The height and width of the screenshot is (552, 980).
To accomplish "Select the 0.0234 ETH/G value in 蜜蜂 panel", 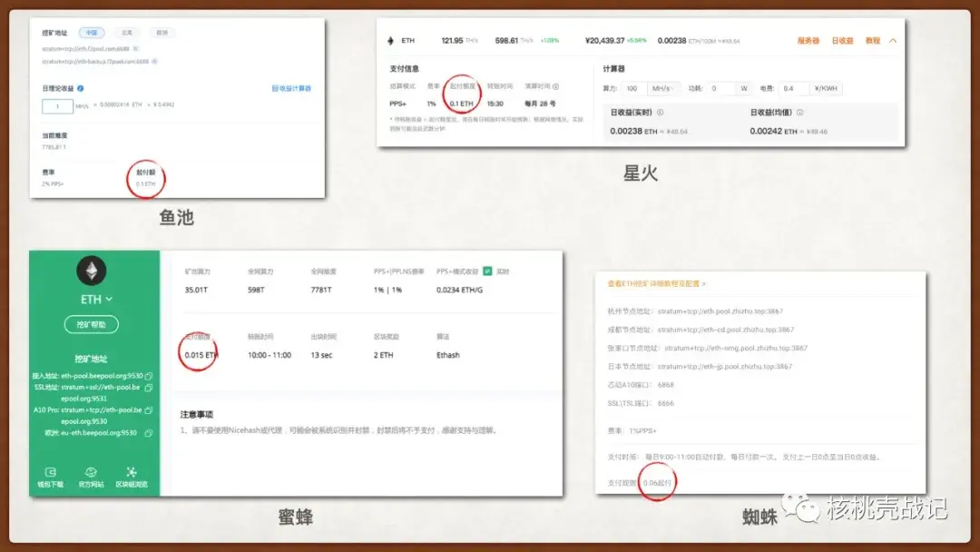I will [x=459, y=290].
